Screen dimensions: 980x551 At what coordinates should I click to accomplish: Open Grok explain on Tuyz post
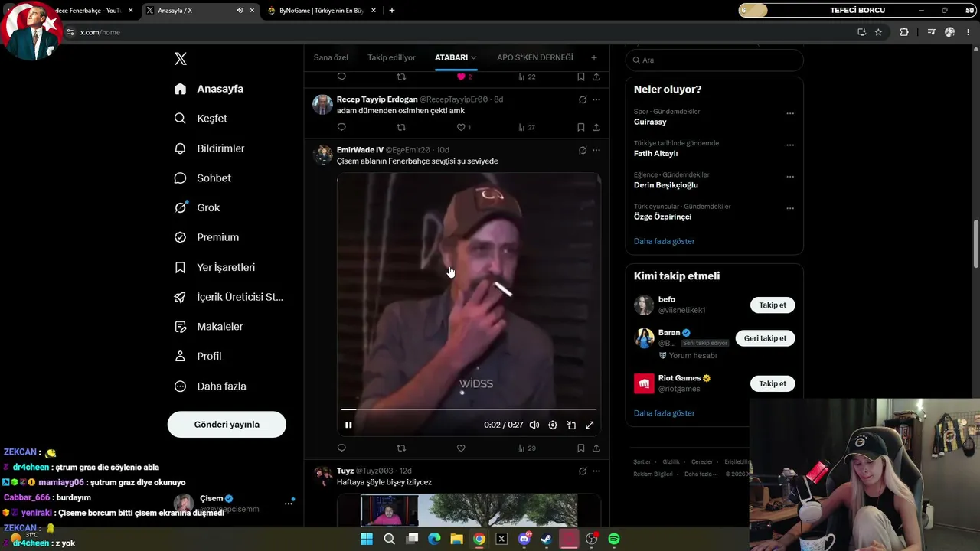(x=583, y=471)
